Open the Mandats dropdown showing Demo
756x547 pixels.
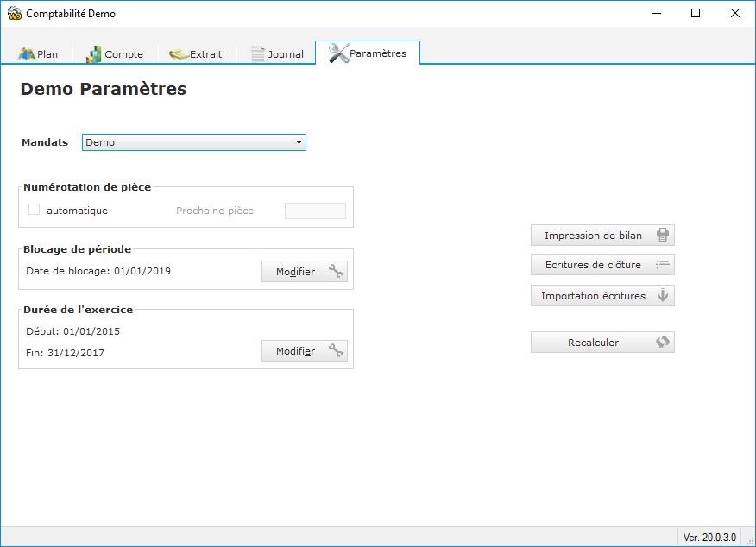click(x=194, y=142)
